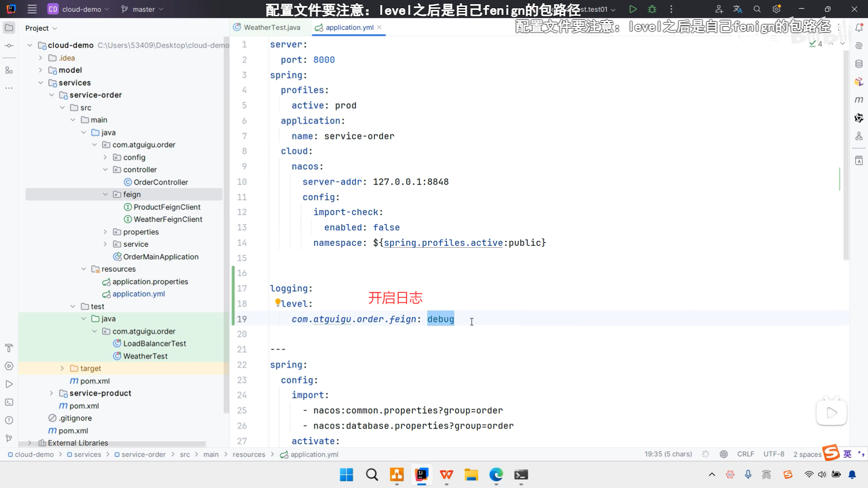
Task: Open the Database tool window
Action: coord(859,63)
